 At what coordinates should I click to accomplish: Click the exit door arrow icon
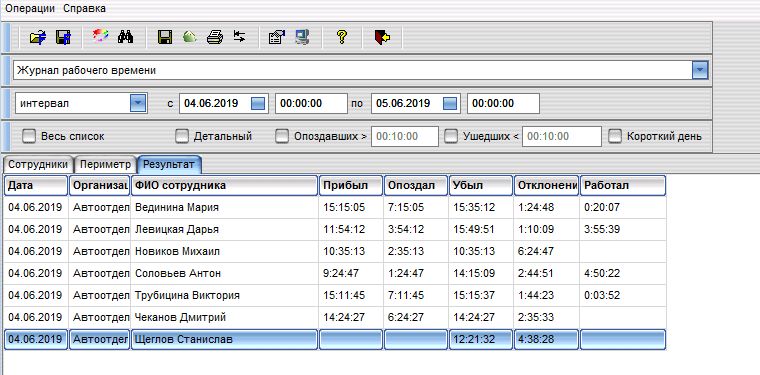pyautogui.click(x=382, y=37)
